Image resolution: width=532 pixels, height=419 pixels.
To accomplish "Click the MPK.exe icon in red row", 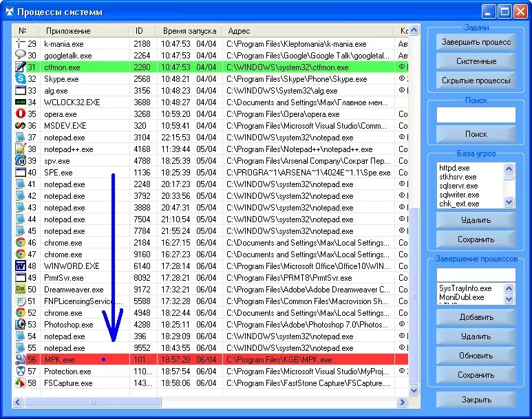I will tap(21, 359).
